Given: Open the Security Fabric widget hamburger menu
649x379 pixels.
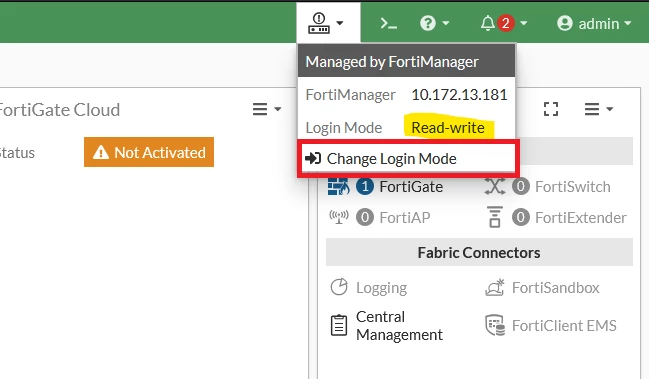Looking at the screenshot, I should click(x=592, y=109).
